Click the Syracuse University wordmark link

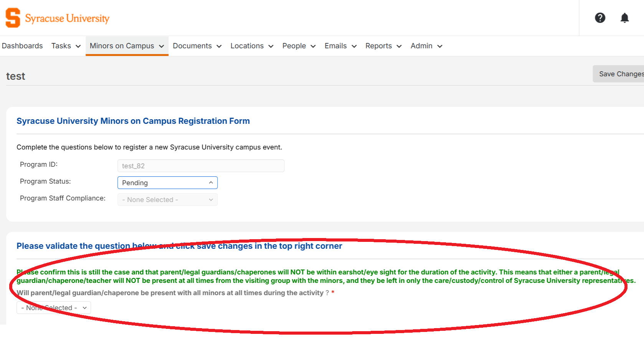point(67,18)
